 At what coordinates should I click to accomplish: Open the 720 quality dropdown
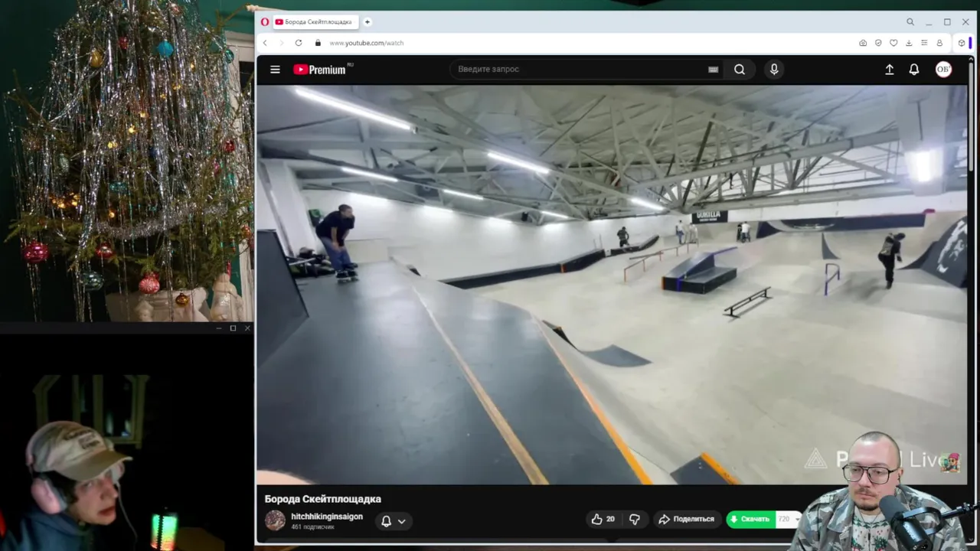tap(788, 519)
